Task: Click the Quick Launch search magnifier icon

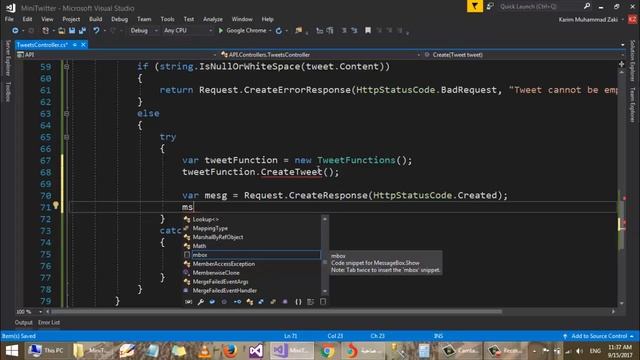Action: 587,6
